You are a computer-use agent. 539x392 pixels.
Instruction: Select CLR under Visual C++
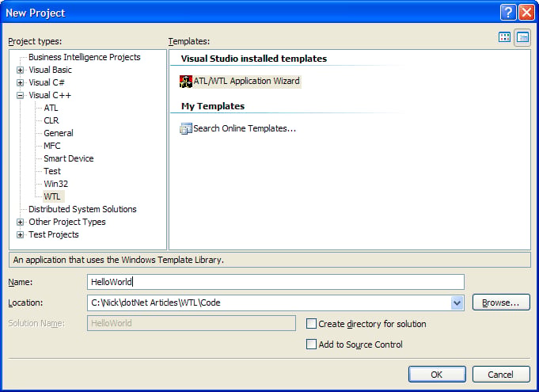click(51, 120)
